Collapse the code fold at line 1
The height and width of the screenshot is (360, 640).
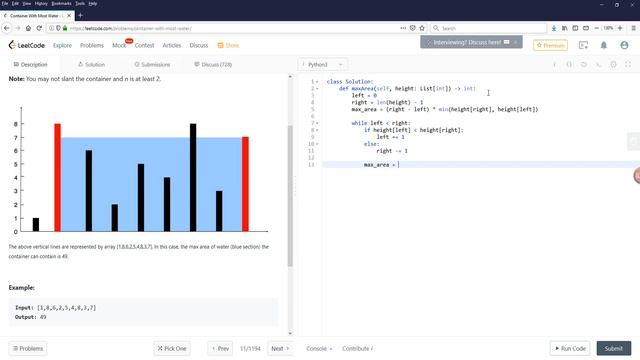tap(317, 82)
